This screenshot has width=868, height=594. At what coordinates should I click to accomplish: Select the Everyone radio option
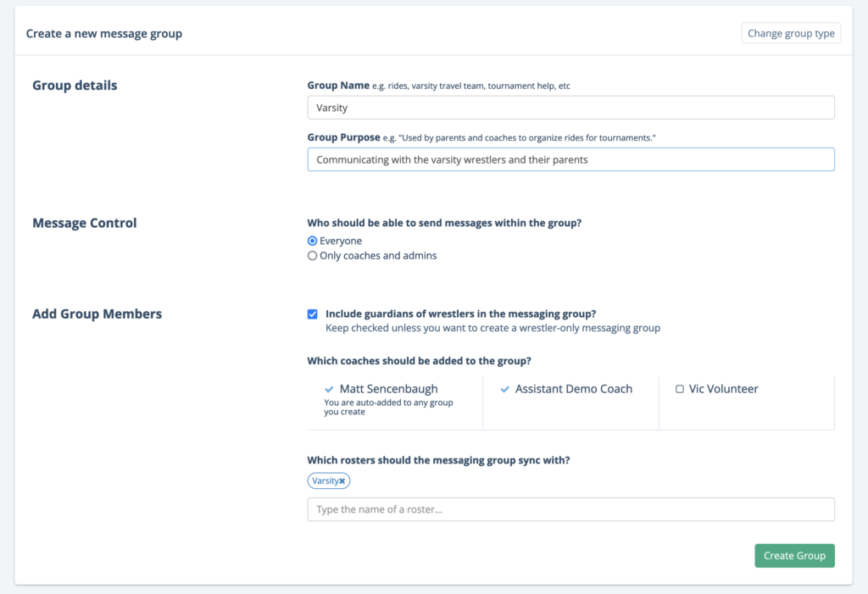[x=312, y=241]
